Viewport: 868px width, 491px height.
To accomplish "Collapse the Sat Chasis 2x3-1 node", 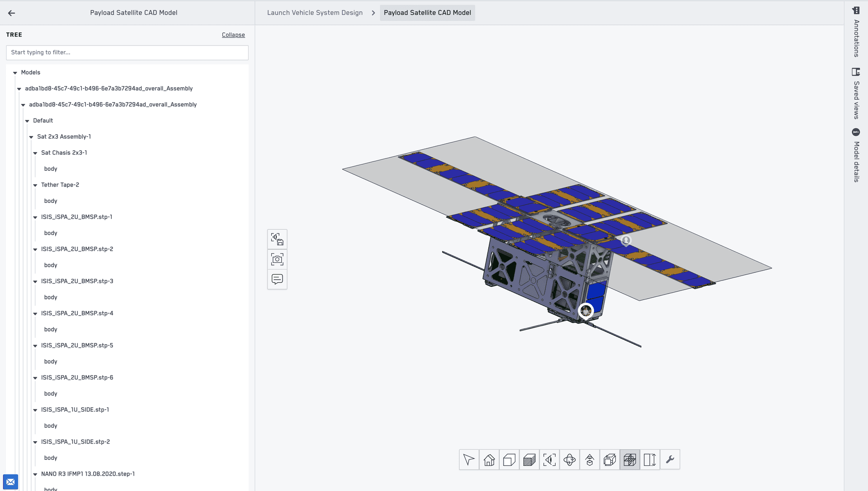I will 35,153.
